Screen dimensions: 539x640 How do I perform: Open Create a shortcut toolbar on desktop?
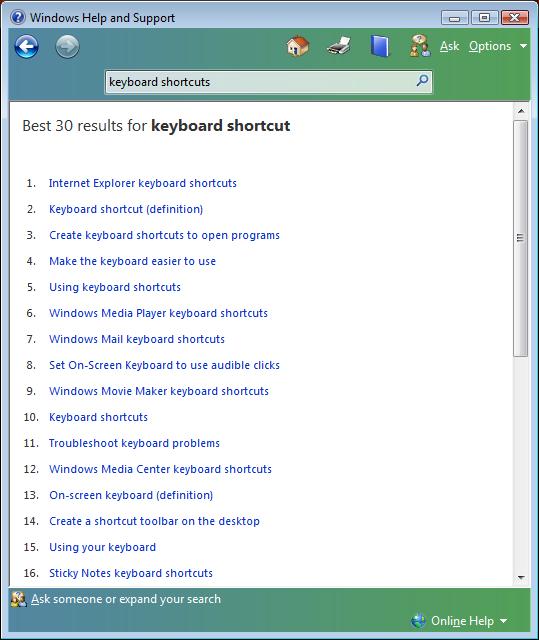[154, 521]
